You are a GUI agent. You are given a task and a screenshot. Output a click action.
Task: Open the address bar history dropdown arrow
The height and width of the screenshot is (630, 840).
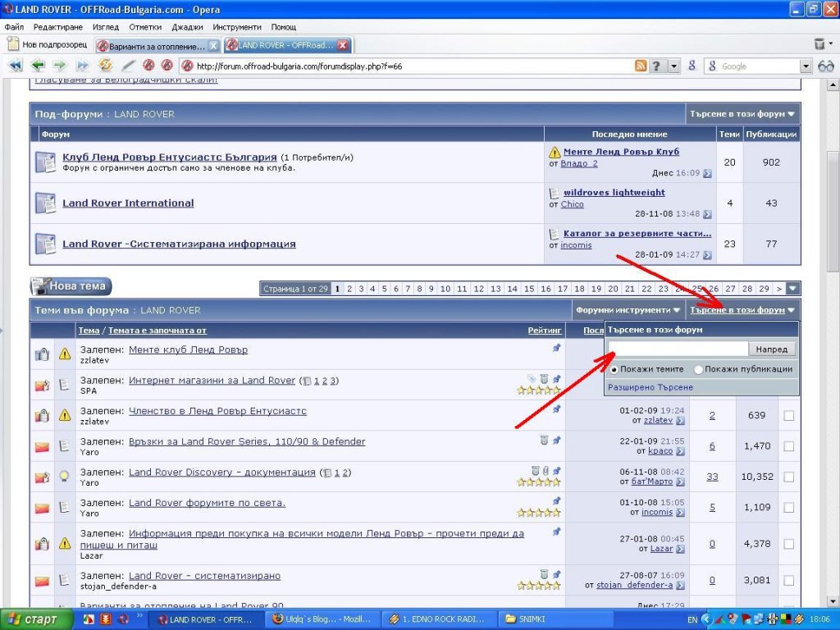[674, 66]
